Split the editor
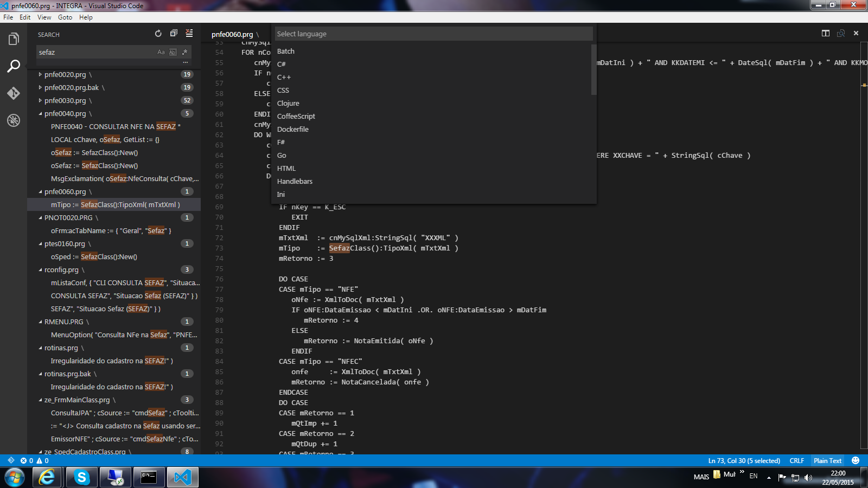Image resolution: width=868 pixels, height=488 pixels. click(825, 34)
